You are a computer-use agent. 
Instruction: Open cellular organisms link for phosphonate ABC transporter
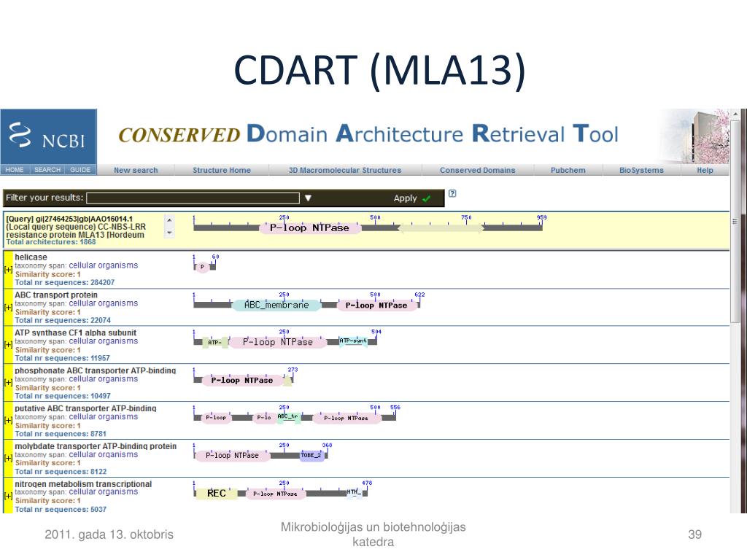(104, 379)
